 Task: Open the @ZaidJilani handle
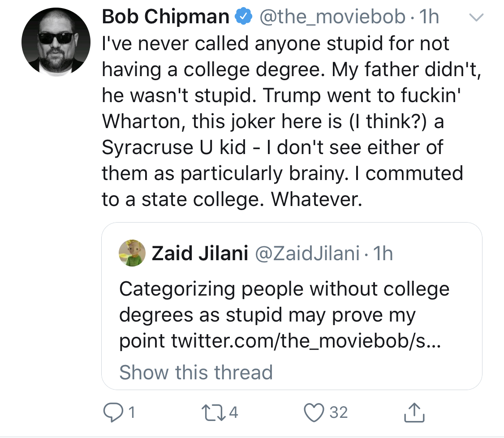(x=307, y=253)
